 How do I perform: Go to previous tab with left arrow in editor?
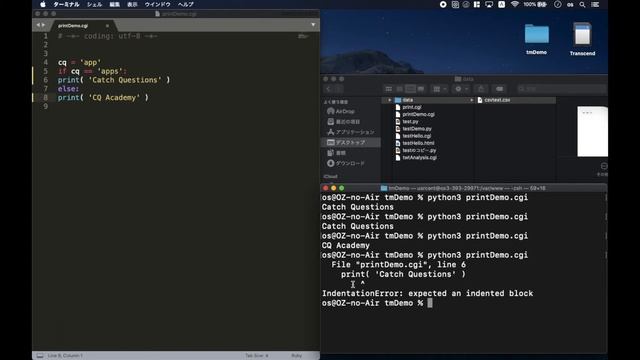38,25
